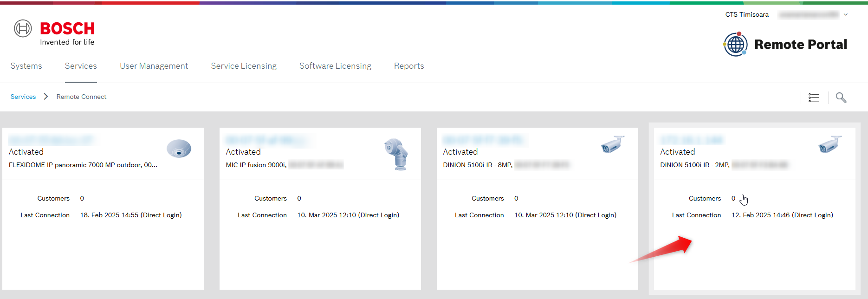
Task: Click the DINION 5100i IR 2MP camera image
Action: point(830,144)
